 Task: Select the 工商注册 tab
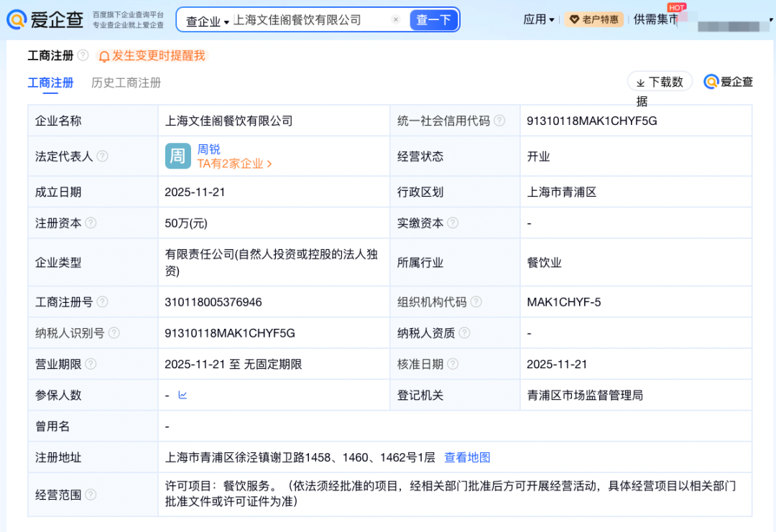tap(50, 83)
